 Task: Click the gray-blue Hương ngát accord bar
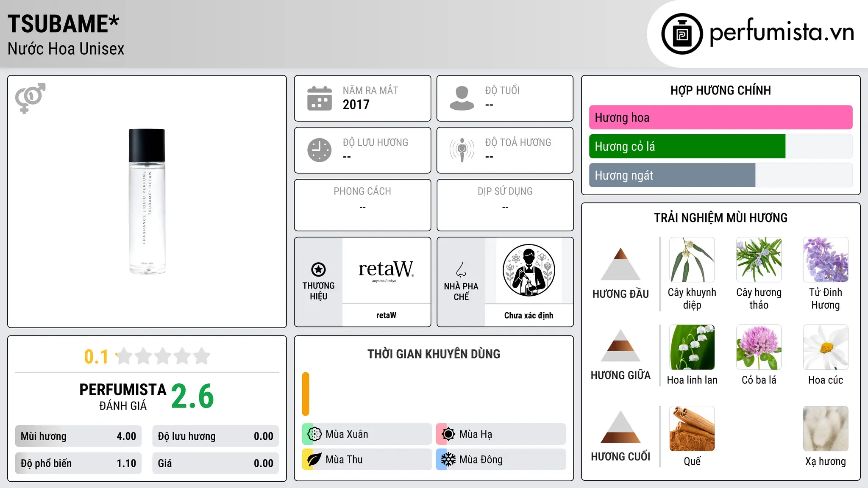(672, 175)
